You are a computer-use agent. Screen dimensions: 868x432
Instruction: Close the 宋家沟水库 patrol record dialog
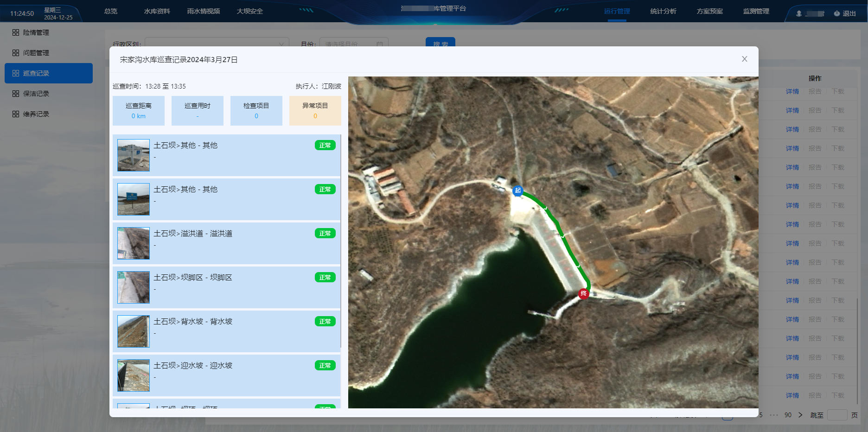(744, 59)
